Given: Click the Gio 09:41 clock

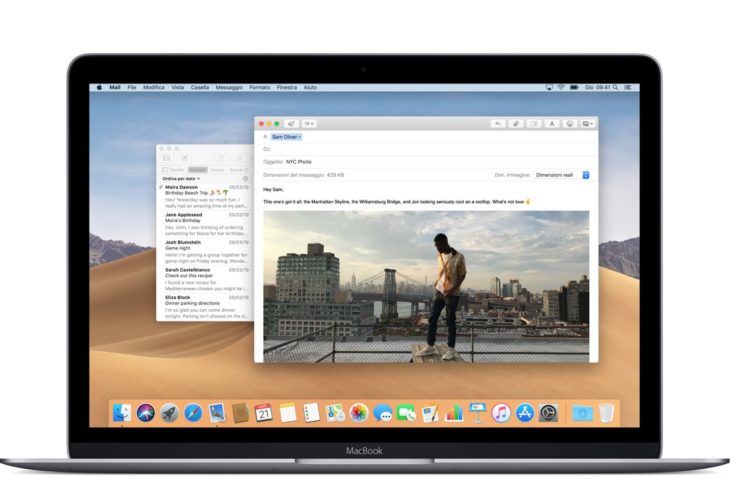Looking at the screenshot, I should 597,87.
